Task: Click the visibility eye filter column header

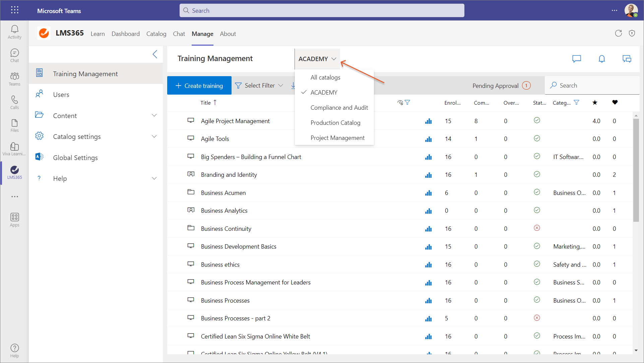Action: [400, 103]
